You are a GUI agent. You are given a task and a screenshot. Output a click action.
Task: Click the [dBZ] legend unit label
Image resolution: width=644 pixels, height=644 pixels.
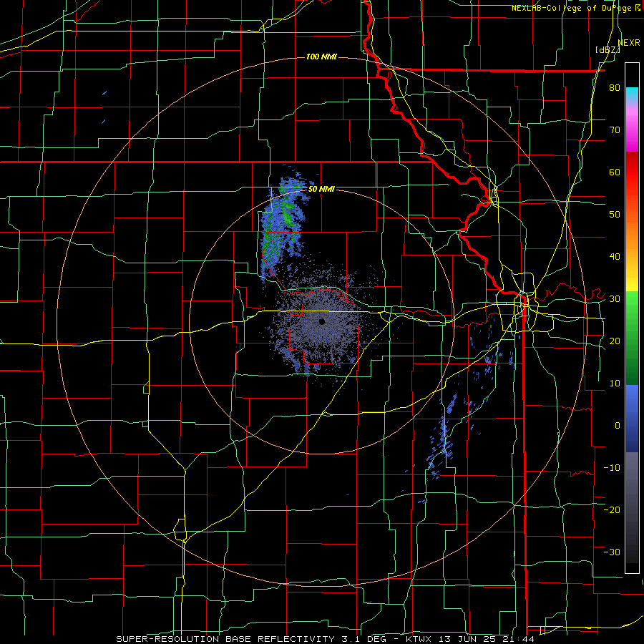(608, 49)
